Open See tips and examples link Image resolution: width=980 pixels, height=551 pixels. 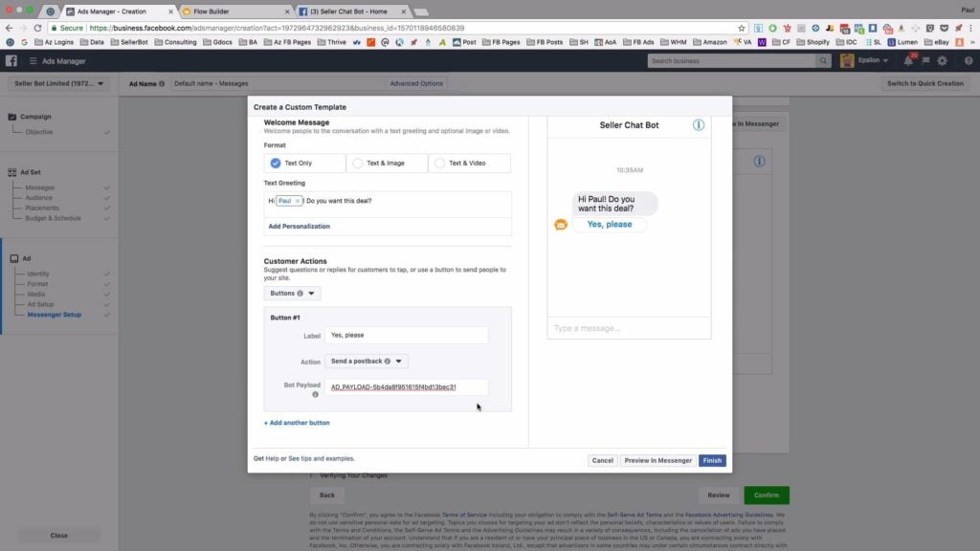(322, 458)
